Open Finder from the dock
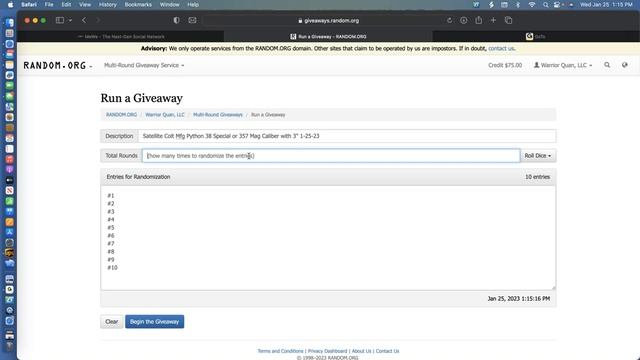 (9, 23)
